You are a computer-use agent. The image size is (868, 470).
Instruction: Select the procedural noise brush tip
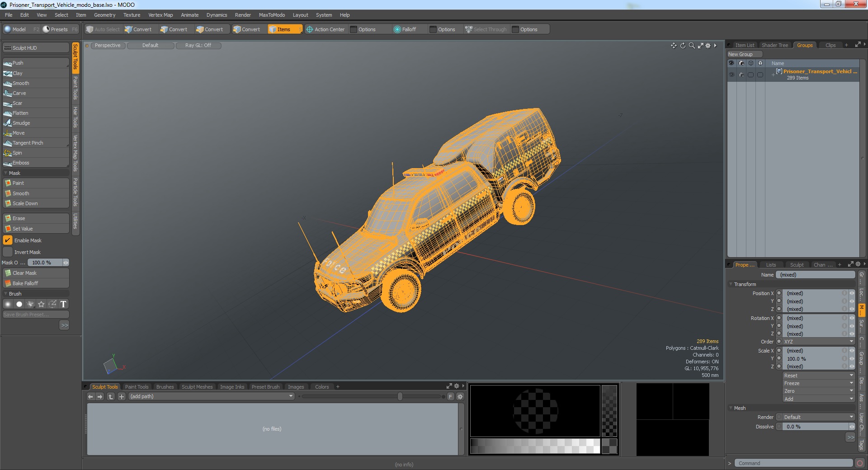click(30, 304)
